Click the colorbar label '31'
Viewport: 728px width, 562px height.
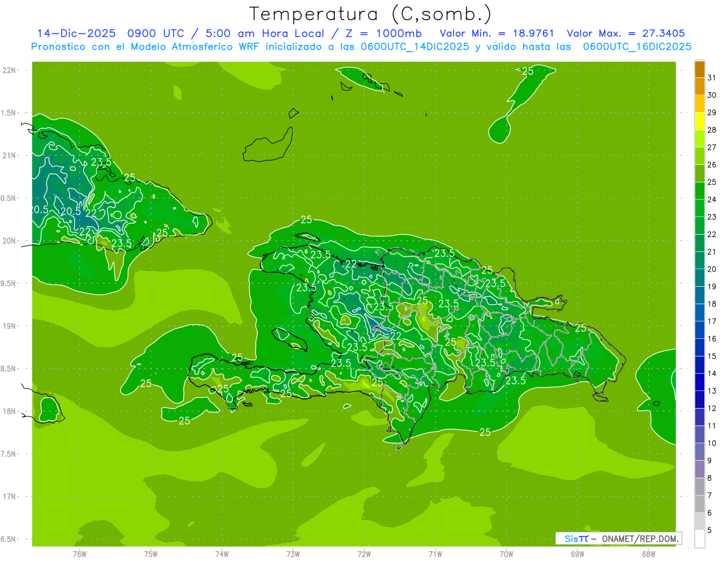(x=712, y=78)
